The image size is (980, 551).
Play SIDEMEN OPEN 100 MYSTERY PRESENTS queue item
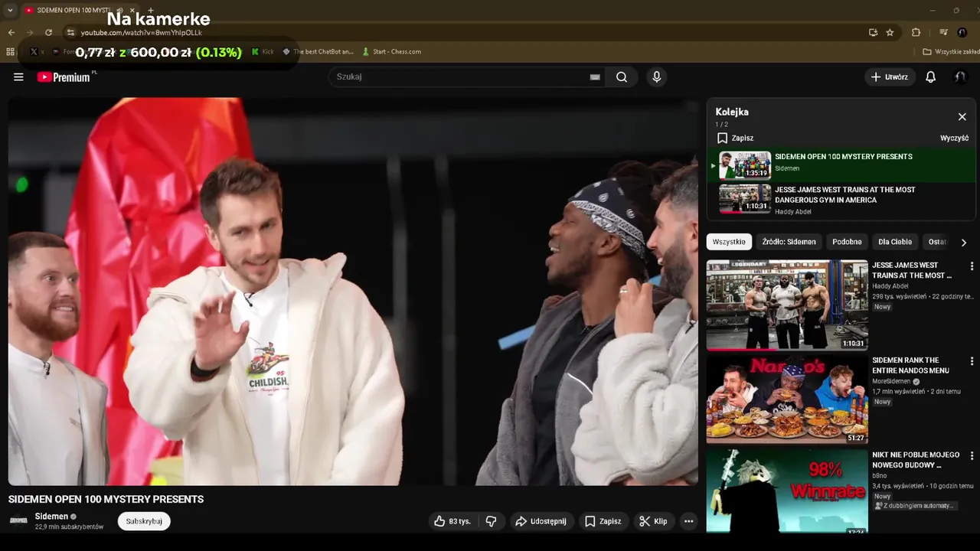[842, 165]
